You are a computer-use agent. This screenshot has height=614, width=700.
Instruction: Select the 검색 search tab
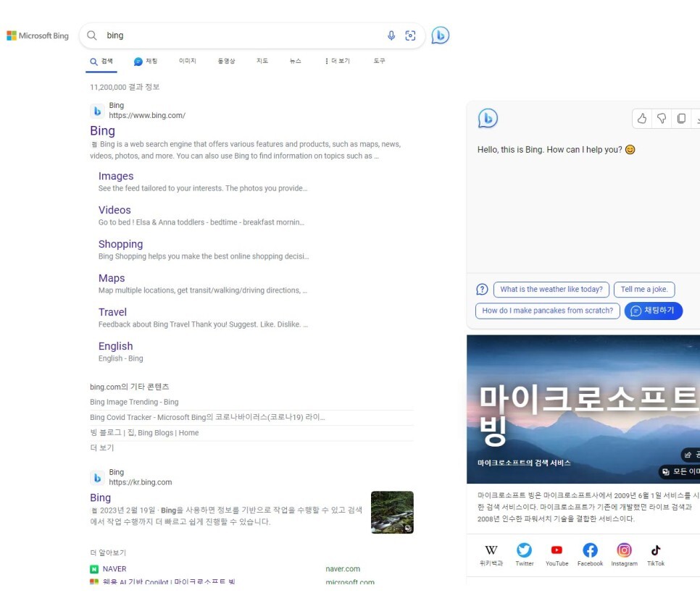[101, 61]
